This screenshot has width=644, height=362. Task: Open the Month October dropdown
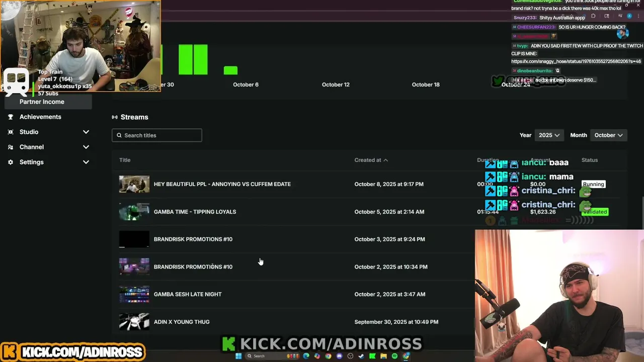pyautogui.click(x=608, y=135)
